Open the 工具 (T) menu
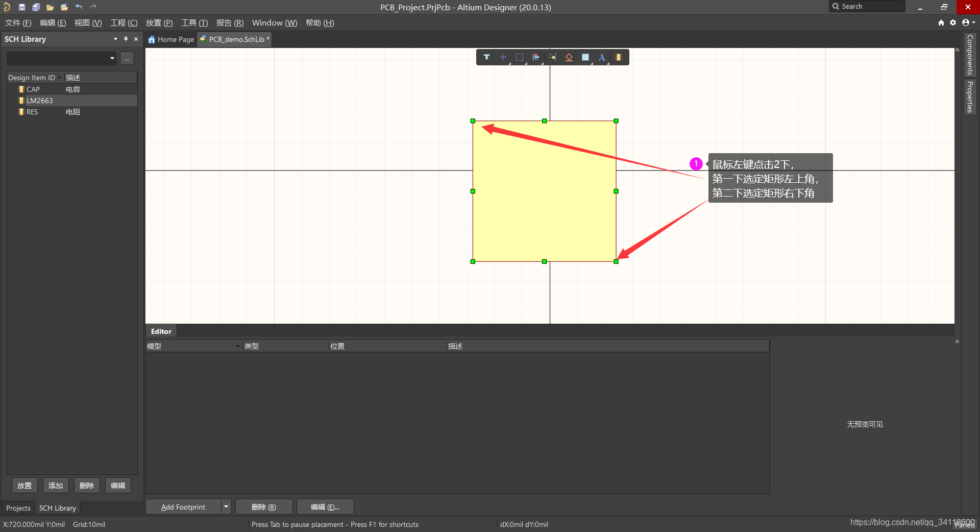980x532 pixels. coord(194,23)
